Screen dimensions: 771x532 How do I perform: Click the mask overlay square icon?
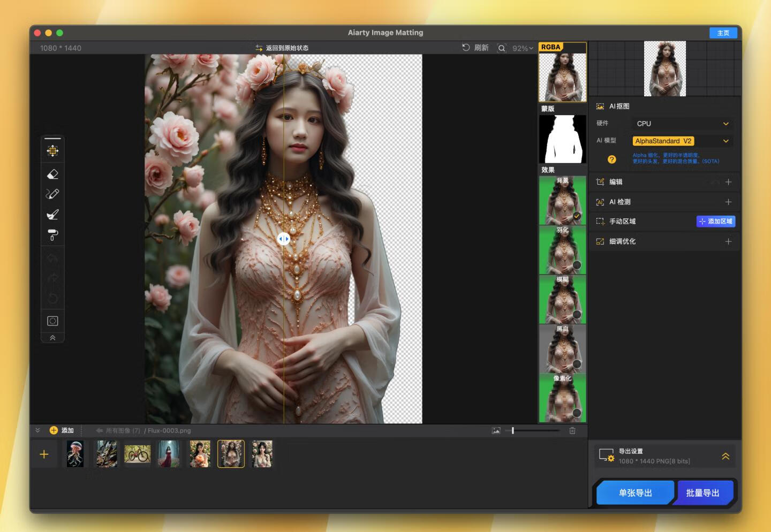[x=52, y=321]
